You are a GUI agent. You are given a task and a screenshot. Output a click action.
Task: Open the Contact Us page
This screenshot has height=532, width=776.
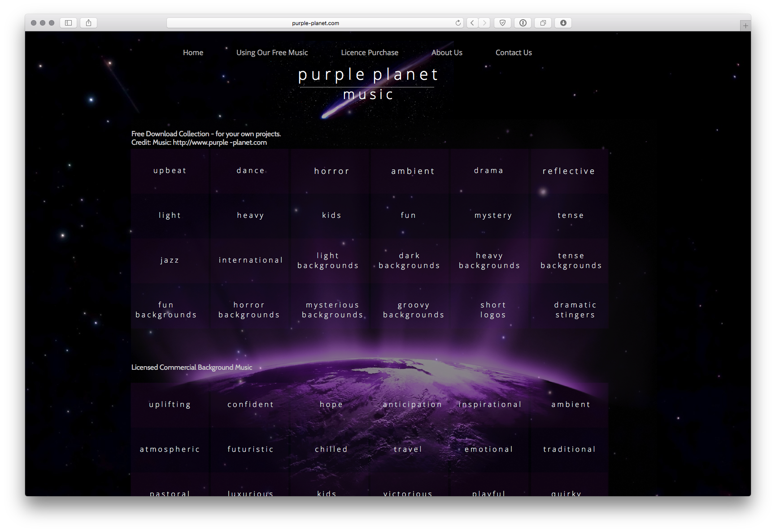tap(514, 52)
